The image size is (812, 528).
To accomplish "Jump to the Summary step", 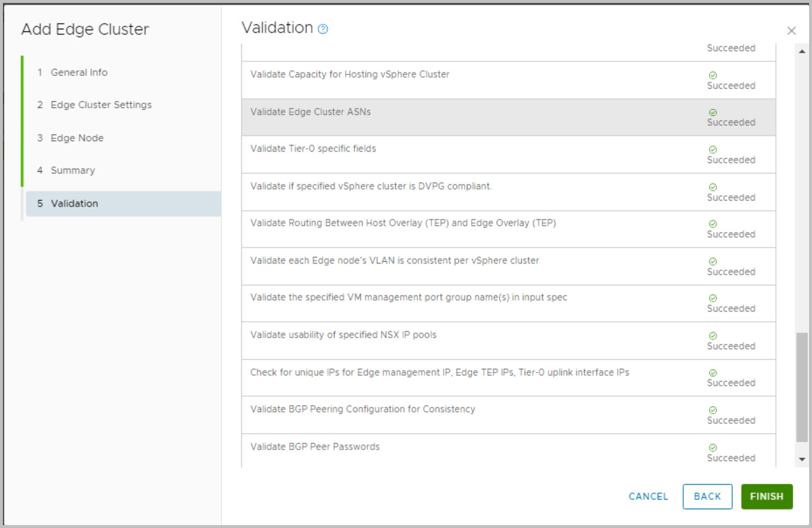I will pyautogui.click(x=72, y=170).
